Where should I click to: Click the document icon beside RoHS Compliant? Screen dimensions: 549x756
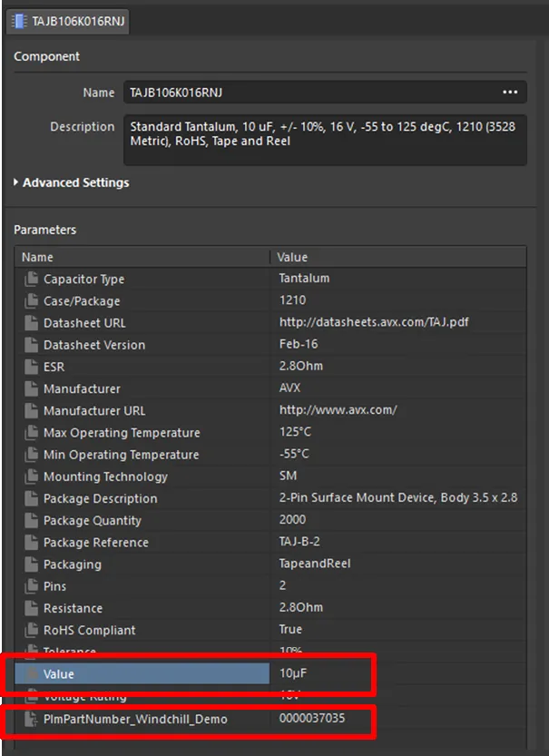point(32,630)
